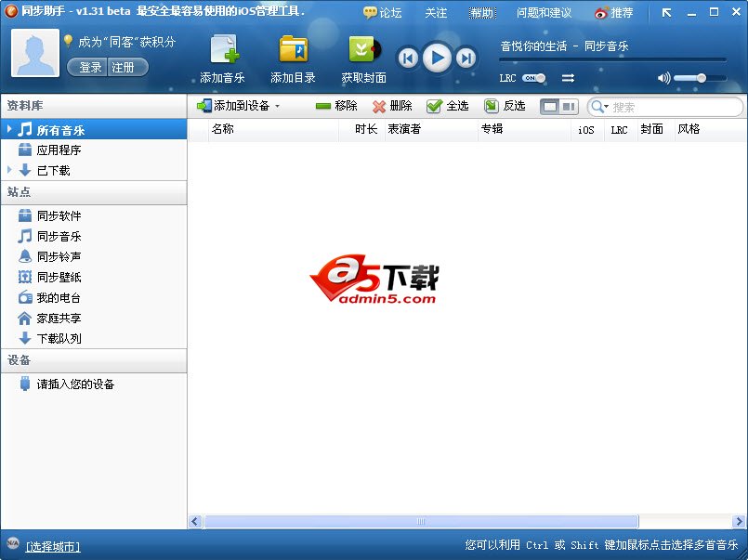This screenshot has width=748, height=560.
Task: Start music playback with the play button
Action: coord(437,58)
